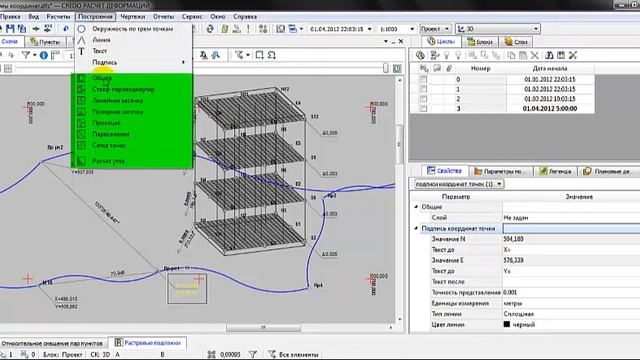The image size is (640, 360).
Task: Click the columns settings icon in cycles toolbar
Action: point(561,55)
